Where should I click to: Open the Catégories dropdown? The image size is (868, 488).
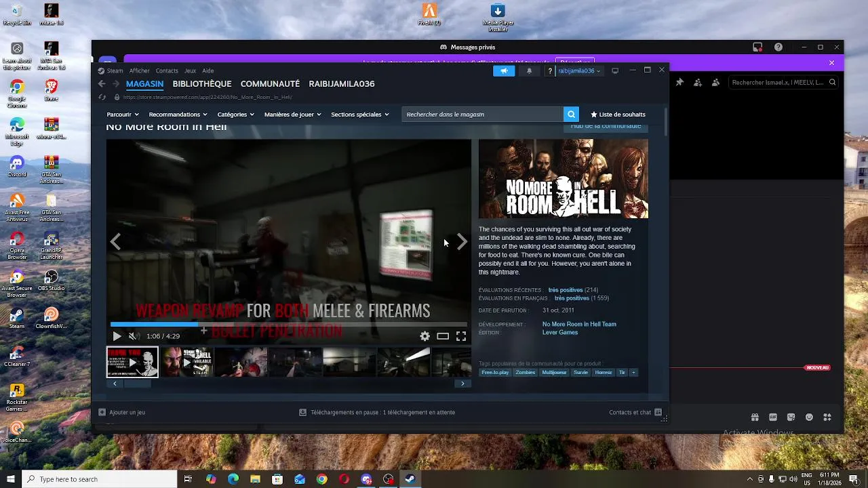tap(236, 115)
